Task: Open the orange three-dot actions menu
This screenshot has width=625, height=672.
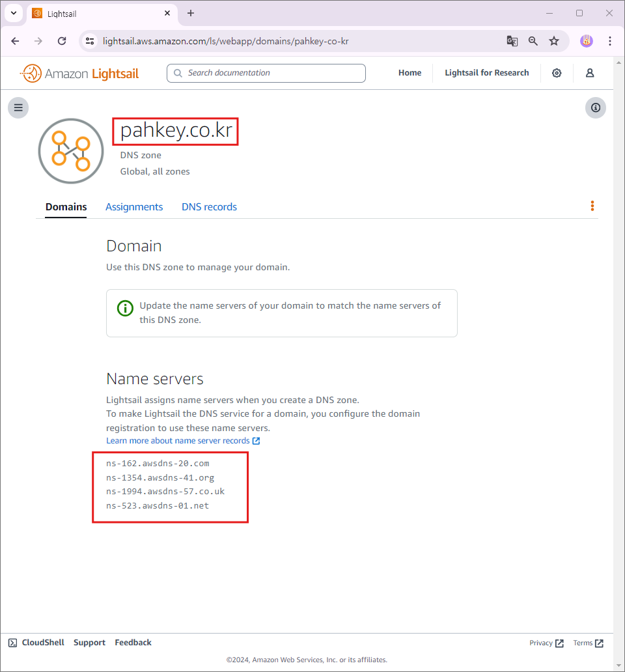Action: tap(592, 206)
